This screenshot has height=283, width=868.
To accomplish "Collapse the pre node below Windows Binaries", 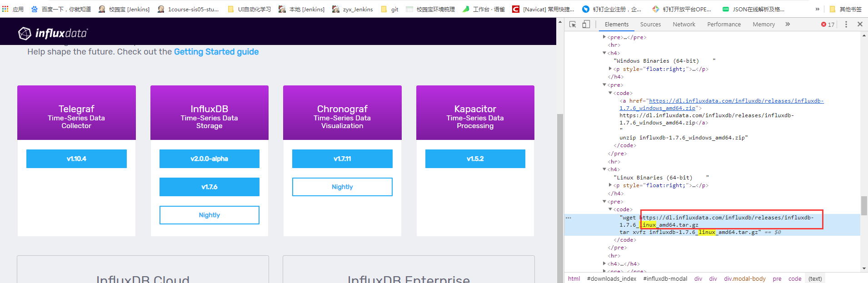I will pos(604,85).
